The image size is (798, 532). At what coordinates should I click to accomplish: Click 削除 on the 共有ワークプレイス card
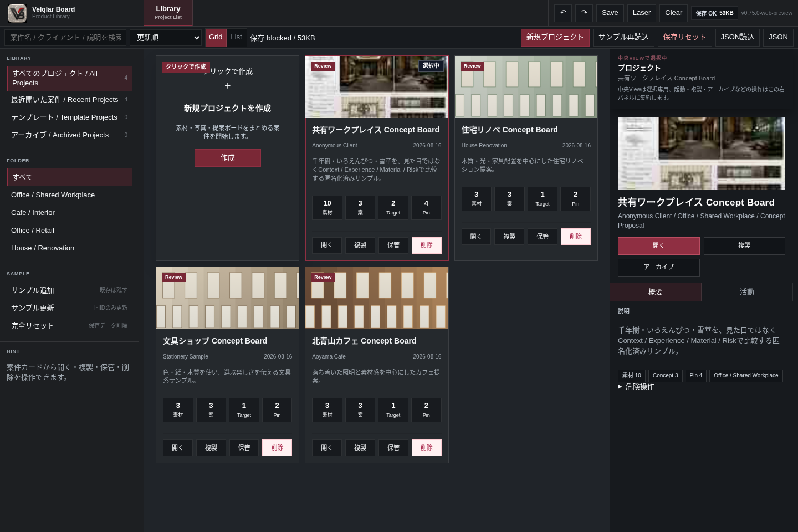pyautogui.click(x=427, y=245)
